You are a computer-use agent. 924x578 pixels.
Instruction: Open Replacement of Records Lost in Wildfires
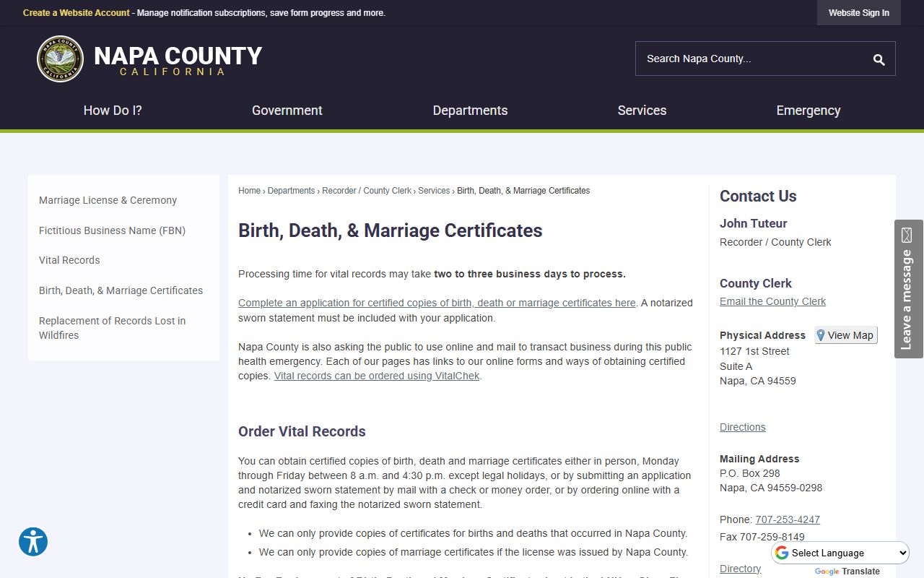coord(112,328)
